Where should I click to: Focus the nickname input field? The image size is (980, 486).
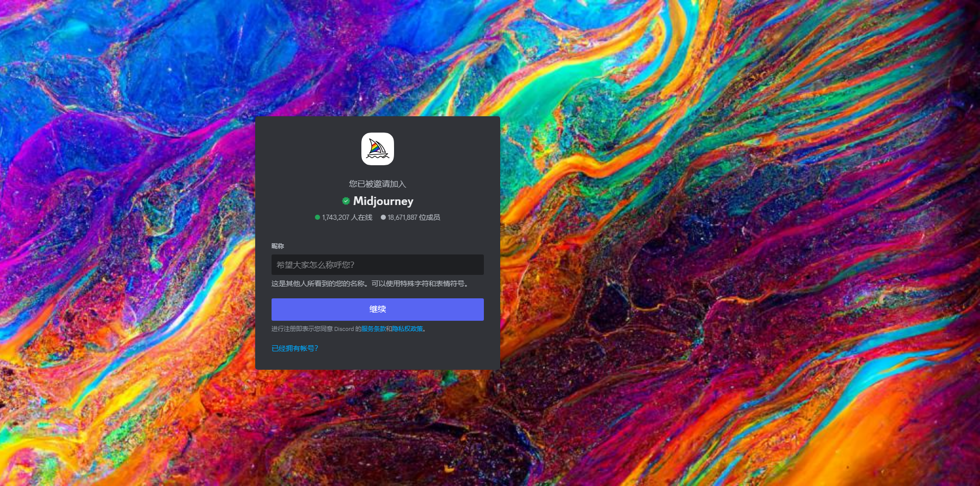tap(378, 265)
